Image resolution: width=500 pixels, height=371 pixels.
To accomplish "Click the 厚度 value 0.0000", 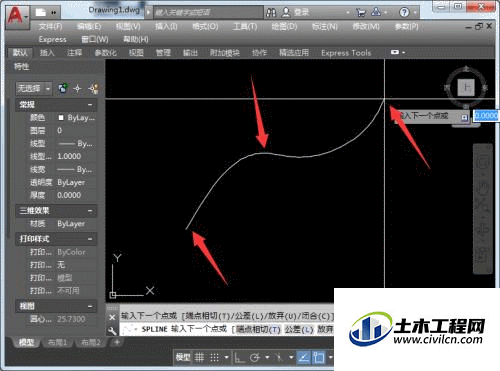I will [x=69, y=195].
